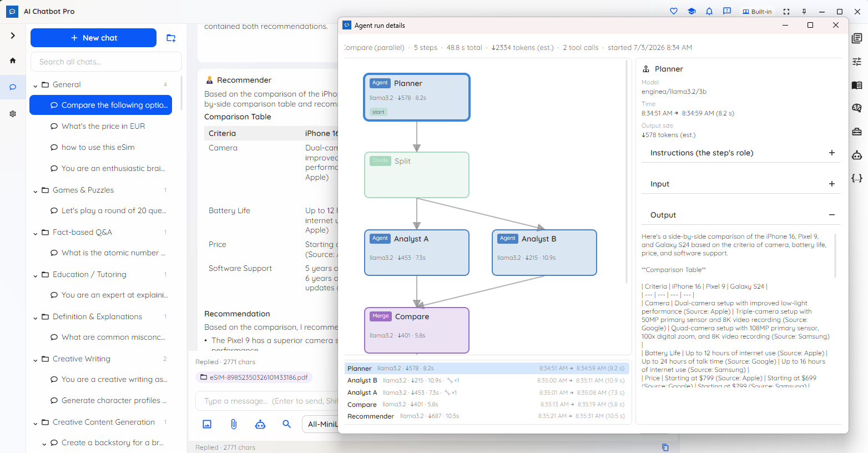Select the Analyst A node in graph
Image resolution: width=868 pixels, height=453 pixels.
point(417,253)
